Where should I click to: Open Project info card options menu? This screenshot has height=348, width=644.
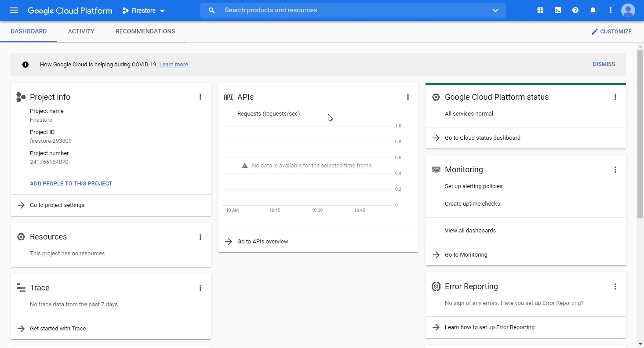click(200, 97)
